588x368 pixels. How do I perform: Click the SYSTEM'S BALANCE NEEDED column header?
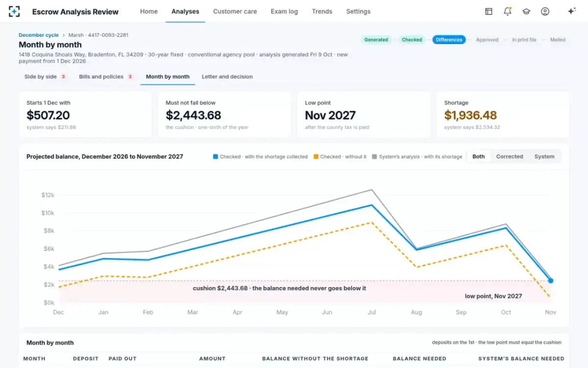(x=521, y=359)
